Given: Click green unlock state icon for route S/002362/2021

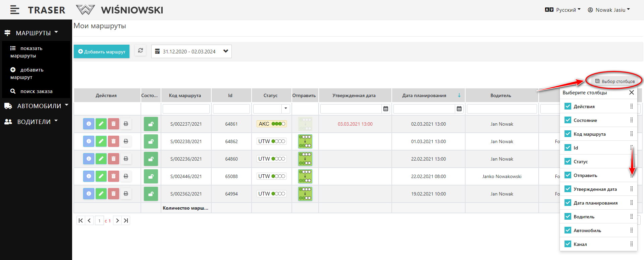Looking at the screenshot, I should pos(151,194).
